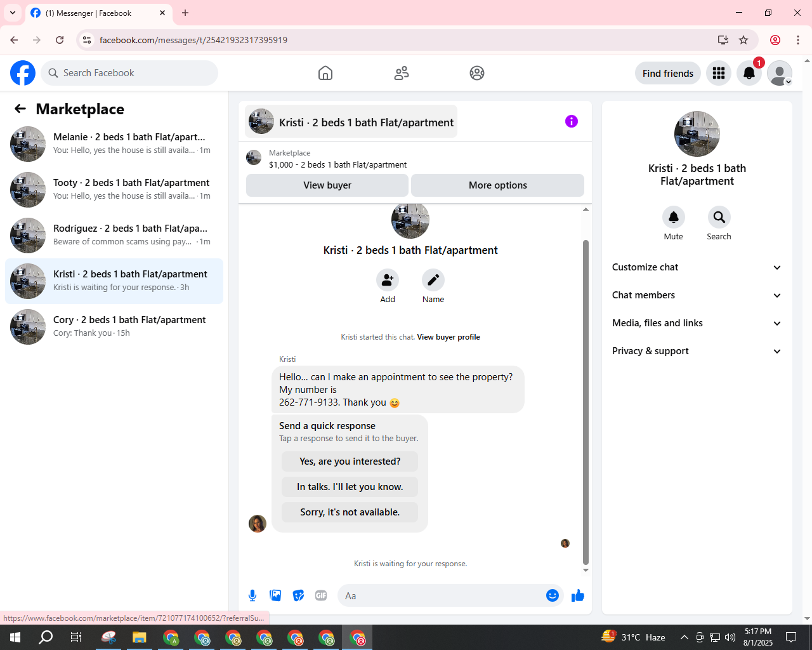812x650 pixels.
Task: Send a thumbs-up like
Action: 578,595
